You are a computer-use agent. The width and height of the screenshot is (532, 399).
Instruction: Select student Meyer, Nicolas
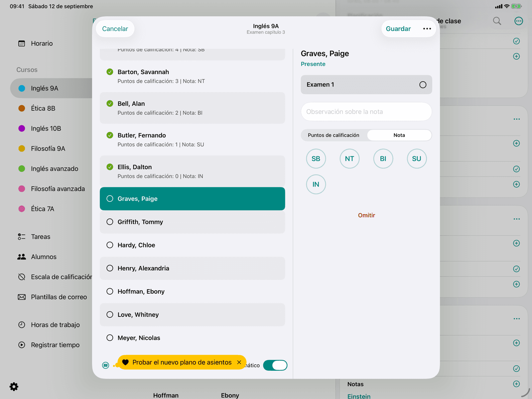pyautogui.click(x=192, y=338)
